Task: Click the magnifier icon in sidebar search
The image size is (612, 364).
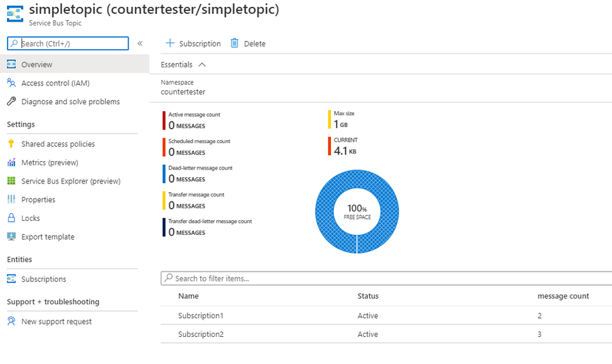Action: click(14, 43)
